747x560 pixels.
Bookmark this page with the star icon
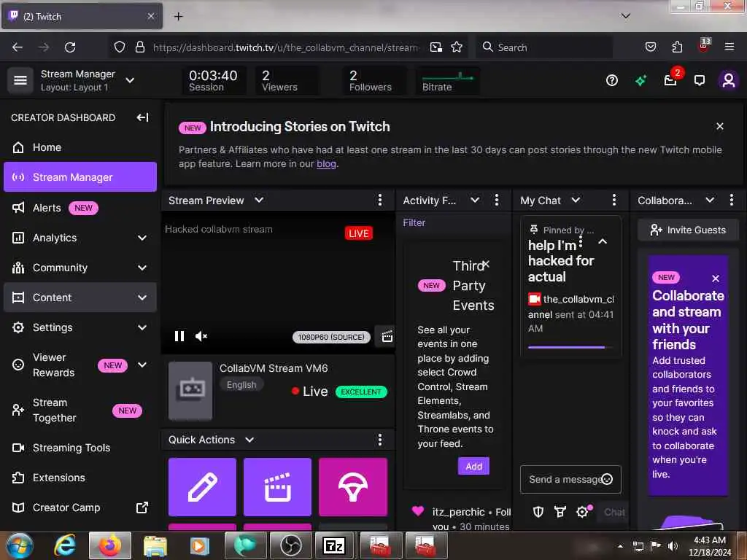click(457, 47)
